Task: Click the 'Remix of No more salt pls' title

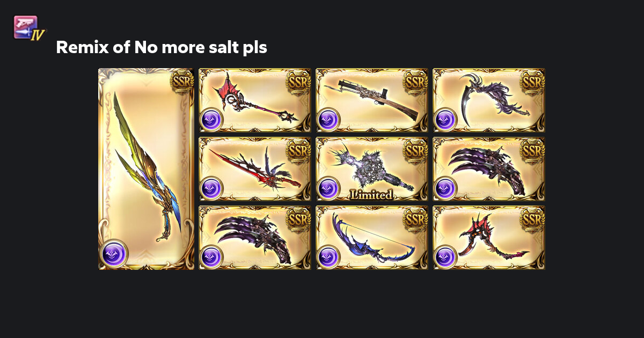Action: (x=162, y=48)
